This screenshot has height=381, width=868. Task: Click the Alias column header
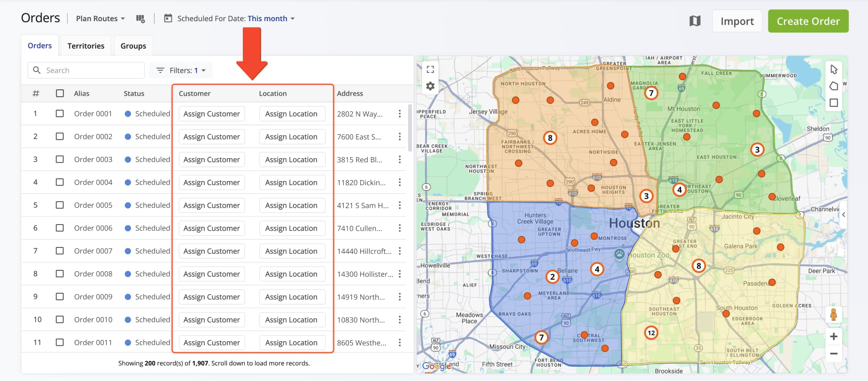coord(81,93)
